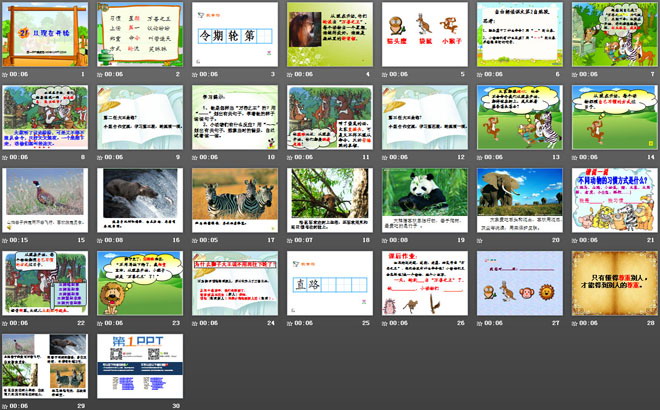Click the transition star icon under slide 4
Image resolution: width=660 pixels, height=410 pixels.
290,75
